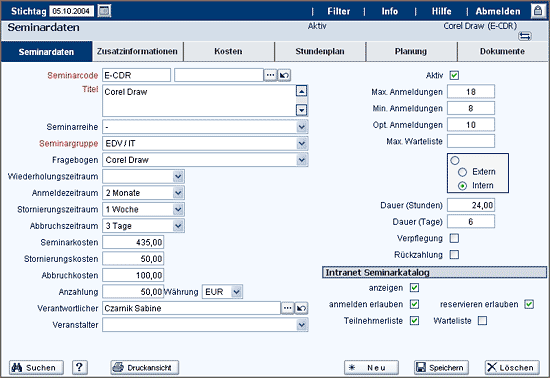Click the Seminarkosten field 435,00
The height and width of the screenshot is (378, 550).
coord(133,242)
